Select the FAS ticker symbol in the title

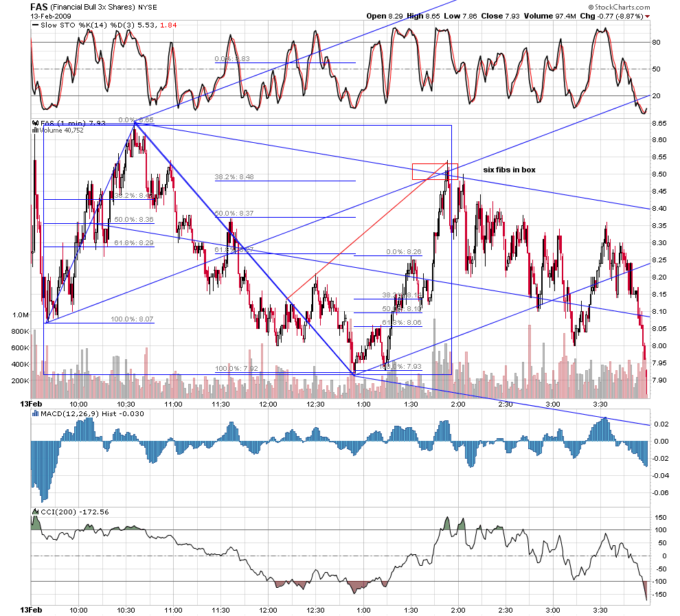pos(39,7)
